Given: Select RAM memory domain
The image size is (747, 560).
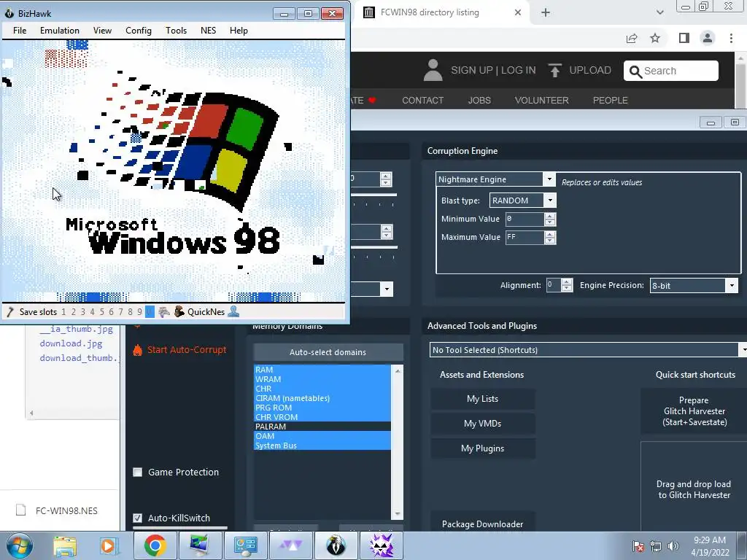Looking at the screenshot, I should coord(322,370).
